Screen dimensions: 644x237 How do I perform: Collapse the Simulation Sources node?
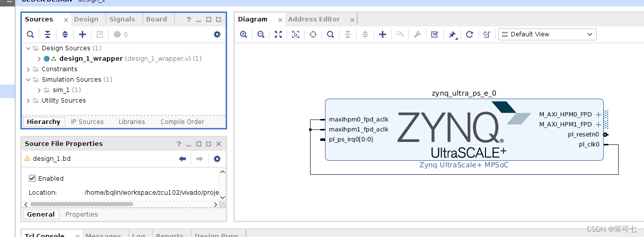coord(29,80)
